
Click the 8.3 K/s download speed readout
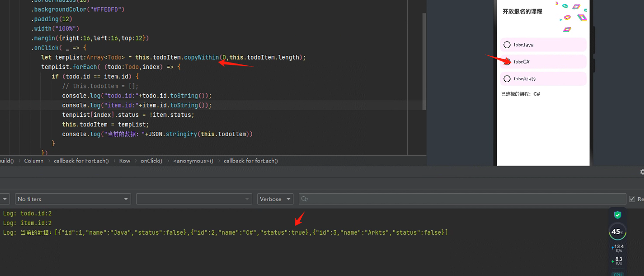tap(618, 261)
